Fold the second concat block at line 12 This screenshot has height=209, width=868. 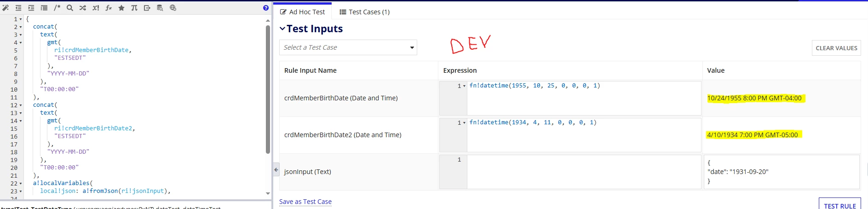[21, 105]
